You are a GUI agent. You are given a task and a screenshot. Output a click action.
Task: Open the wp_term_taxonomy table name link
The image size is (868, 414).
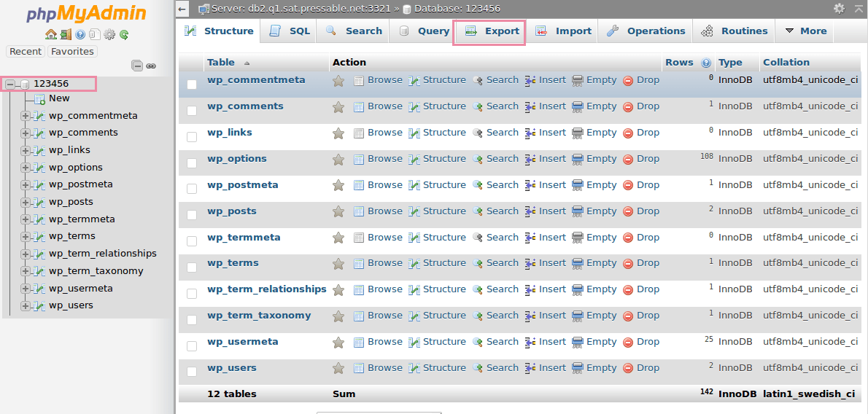[x=259, y=316]
